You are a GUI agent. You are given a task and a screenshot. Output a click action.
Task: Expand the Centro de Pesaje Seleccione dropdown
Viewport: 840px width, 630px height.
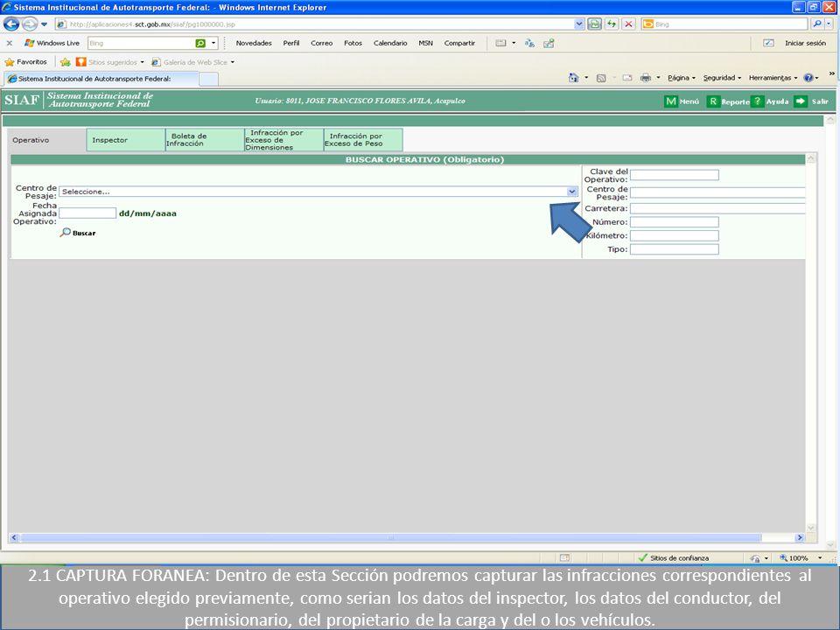point(318,192)
